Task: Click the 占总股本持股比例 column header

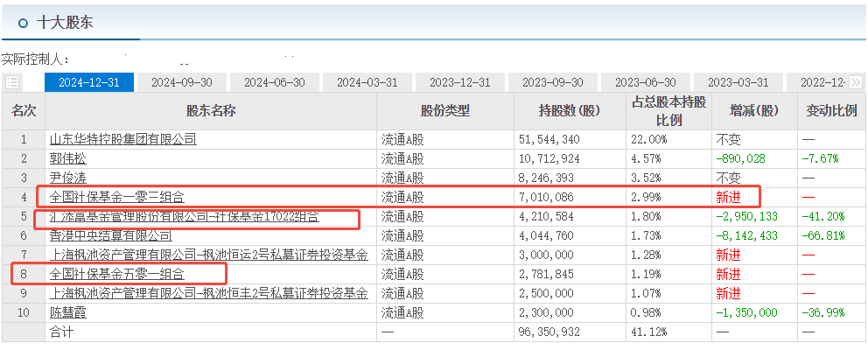Action: click(x=668, y=111)
